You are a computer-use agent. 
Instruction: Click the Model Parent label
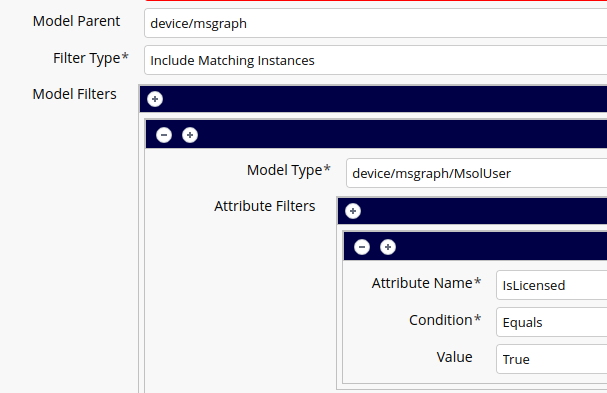pyautogui.click(x=76, y=21)
